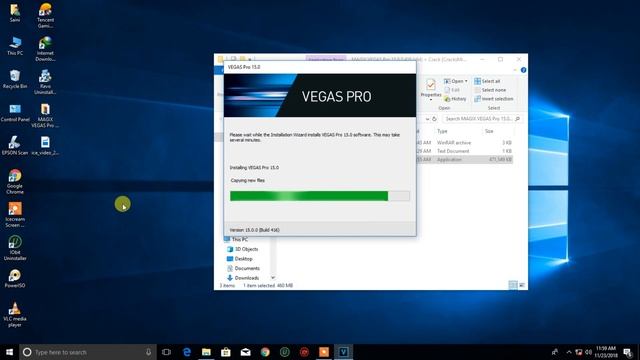
Task: Launch Google Chrome desktop icon
Action: [x=15, y=181]
